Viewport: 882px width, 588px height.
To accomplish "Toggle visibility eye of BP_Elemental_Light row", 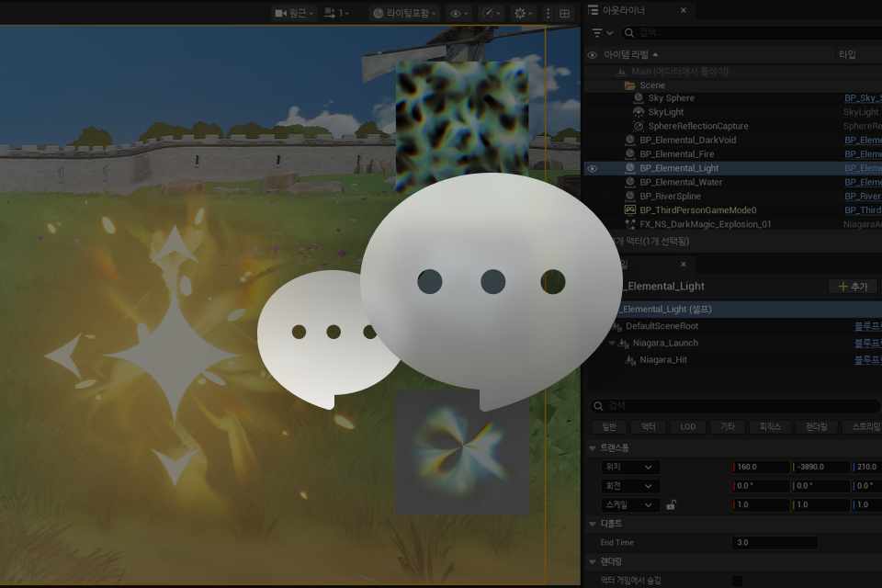I will click(x=593, y=168).
